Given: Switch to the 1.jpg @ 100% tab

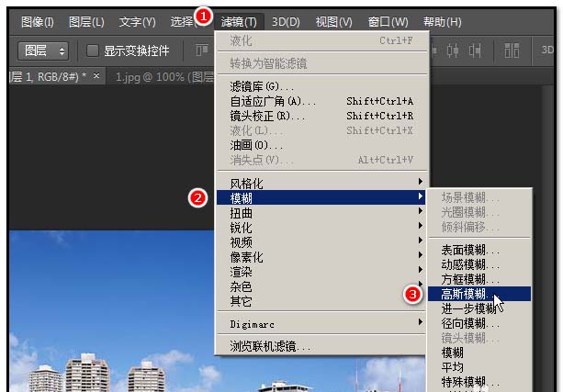Looking at the screenshot, I should [x=163, y=77].
